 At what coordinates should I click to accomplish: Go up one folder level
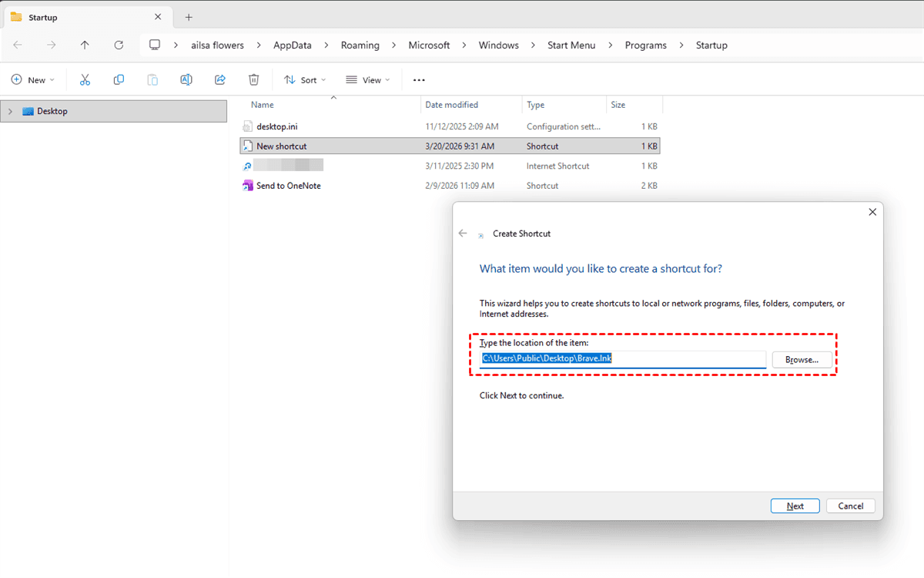(x=85, y=45)
